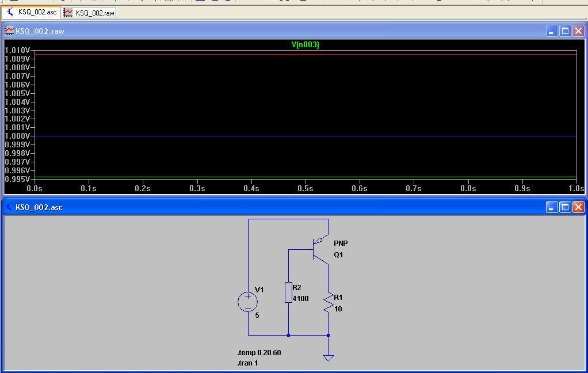Click the KSQ_002.raw window title text
This screenshot has height=373, width=588.
(40, 31)
